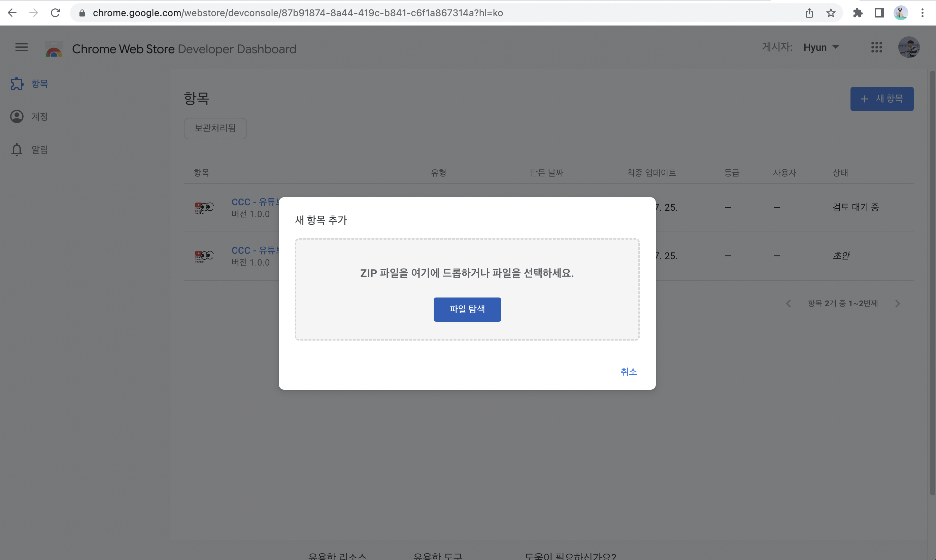Click the Chrome Web Store logo
The width and height of the screenshot is (936, 560).
pyautogui.click(x=54, y=49)
